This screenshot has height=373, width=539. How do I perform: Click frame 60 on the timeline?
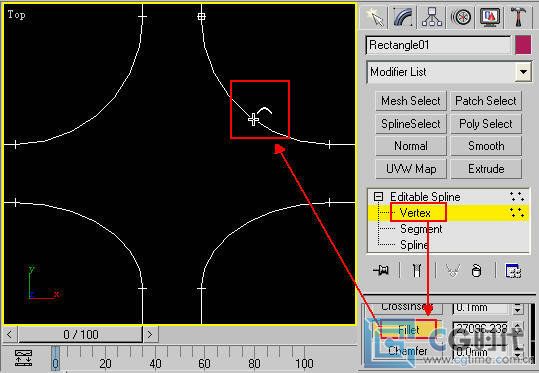tap(204, 363)
